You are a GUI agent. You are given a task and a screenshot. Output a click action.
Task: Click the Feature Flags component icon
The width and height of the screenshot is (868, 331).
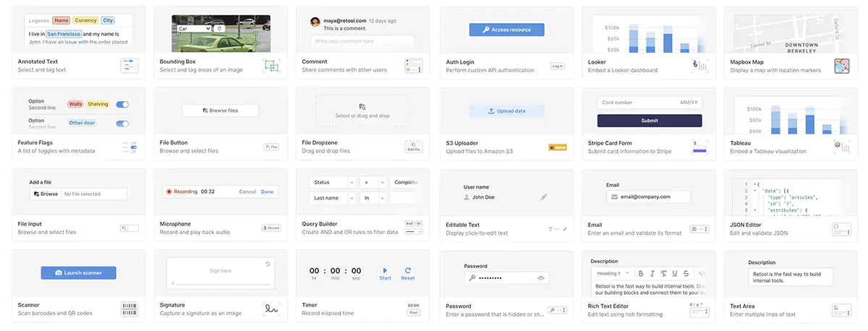(x=129, y=147)
